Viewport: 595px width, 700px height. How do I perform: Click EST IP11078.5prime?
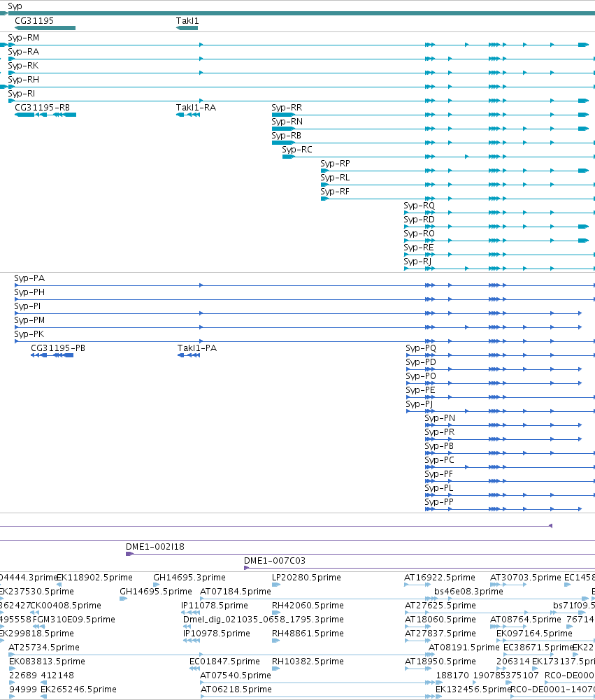pyautogui.click(x=214, y=606)
